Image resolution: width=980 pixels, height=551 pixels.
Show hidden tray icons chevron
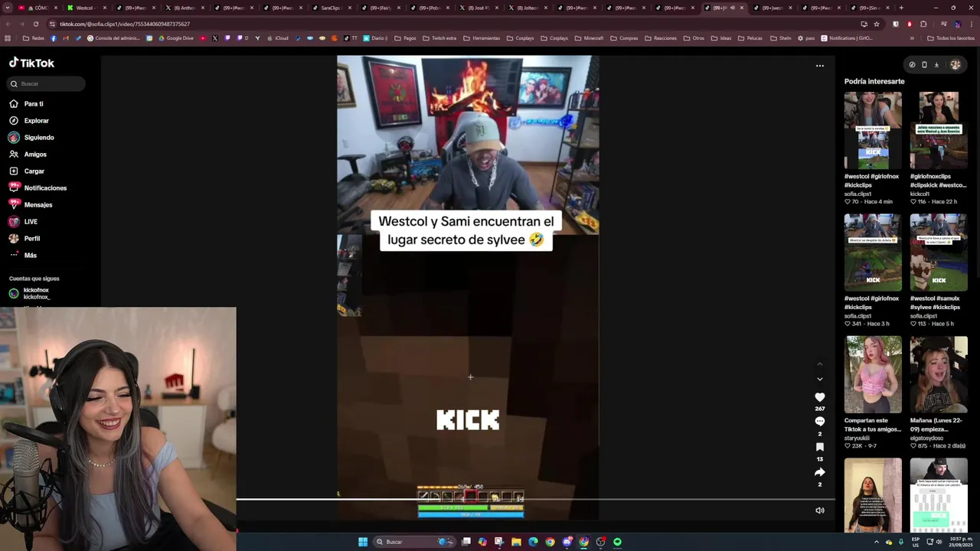pyautogui.click(x=877, y=542)
